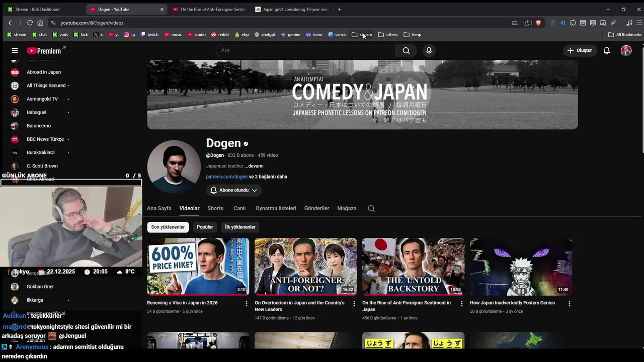Go to browser home page
Screen dimensions: 644x362
40,23
